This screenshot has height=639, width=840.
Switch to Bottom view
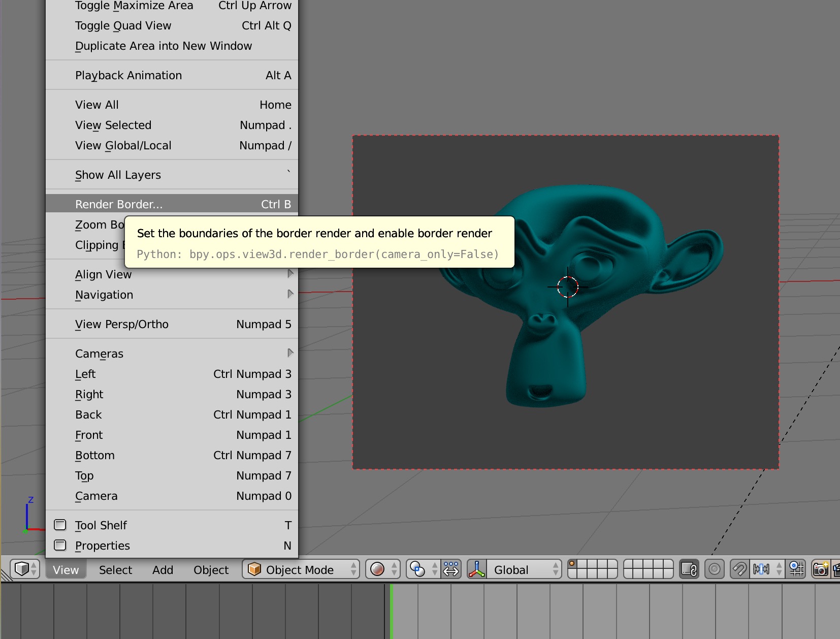172,455
